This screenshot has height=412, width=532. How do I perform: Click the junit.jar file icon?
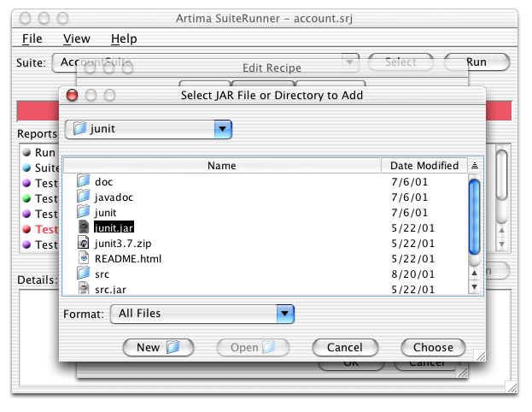click(x=84, y=227)
